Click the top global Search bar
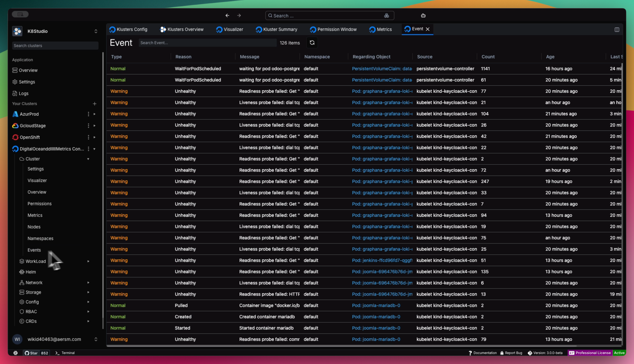This screenshot has width=634, height=364. click(x=330, y=16)
